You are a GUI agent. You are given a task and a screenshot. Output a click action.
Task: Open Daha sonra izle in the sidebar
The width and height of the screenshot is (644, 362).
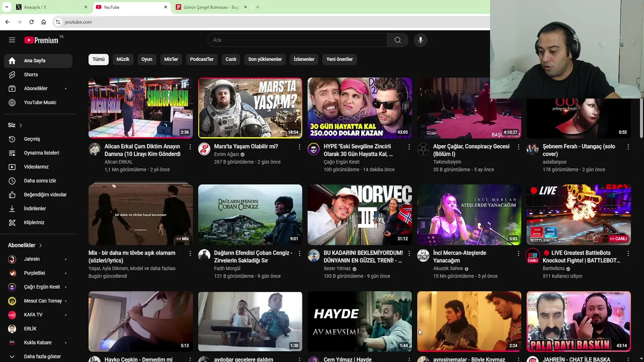(38, 180)
